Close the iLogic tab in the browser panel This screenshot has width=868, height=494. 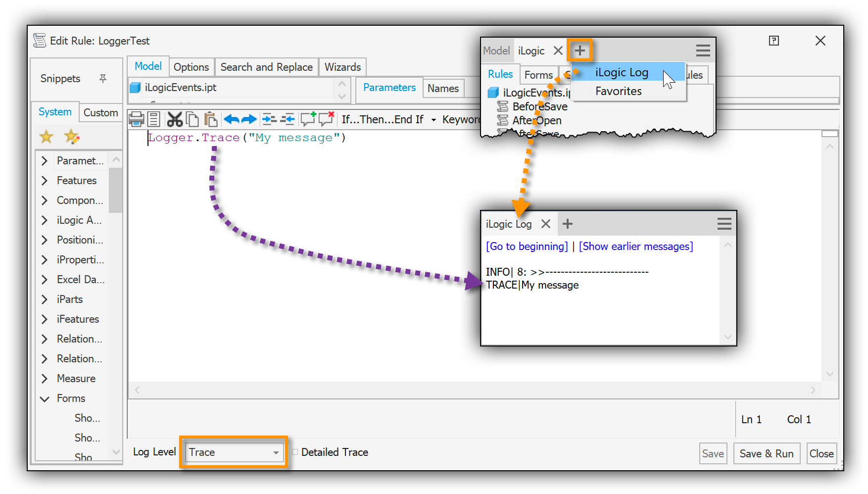(558, 50)
